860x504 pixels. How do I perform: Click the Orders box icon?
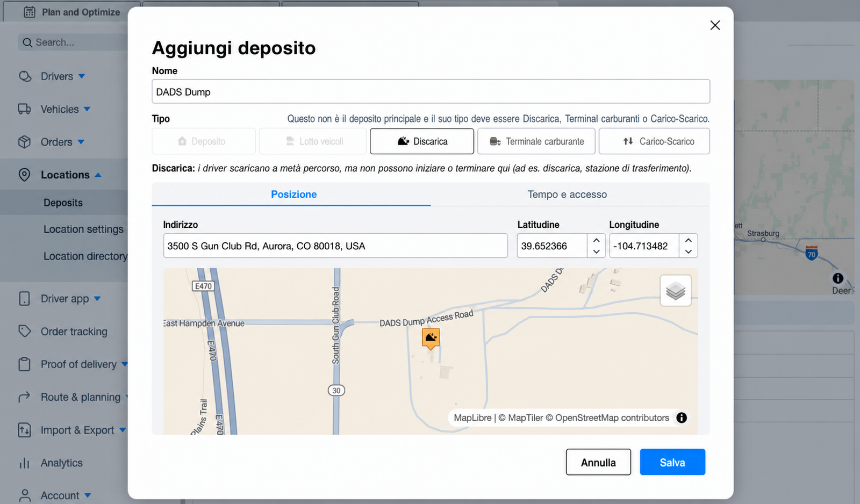25,142
